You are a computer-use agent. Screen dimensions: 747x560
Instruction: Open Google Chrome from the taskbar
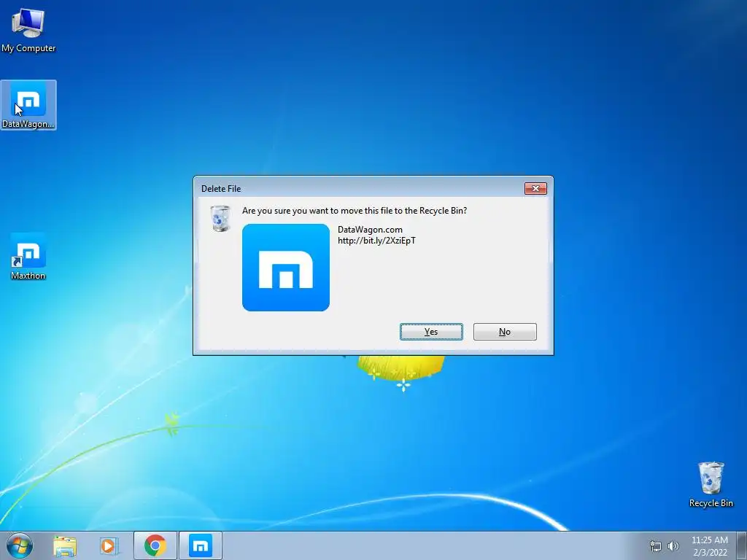tap(155, 545)
